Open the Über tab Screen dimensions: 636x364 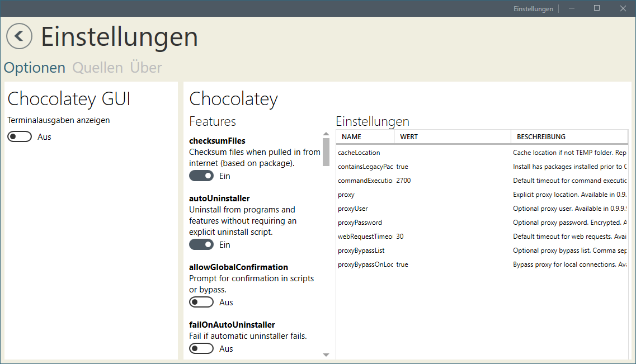[x=146, y=68]
